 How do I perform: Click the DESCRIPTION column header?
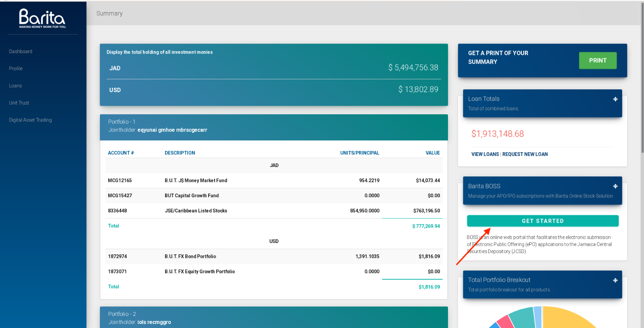180,153
